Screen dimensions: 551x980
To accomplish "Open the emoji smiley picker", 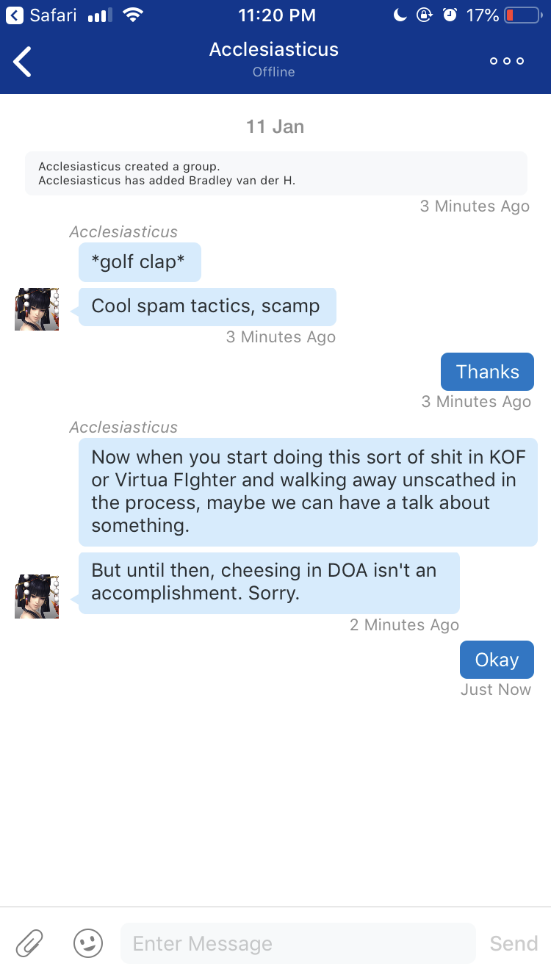I will click(88, 943).
